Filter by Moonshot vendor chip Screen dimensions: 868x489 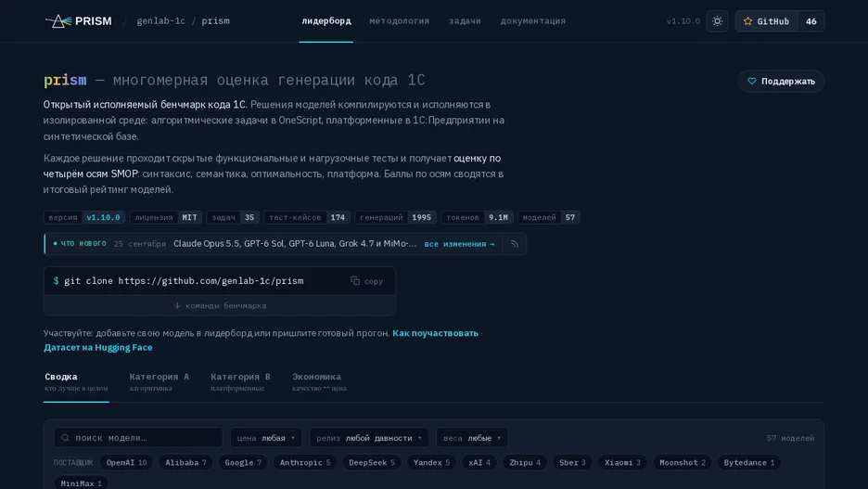click(x=683, y=462)
